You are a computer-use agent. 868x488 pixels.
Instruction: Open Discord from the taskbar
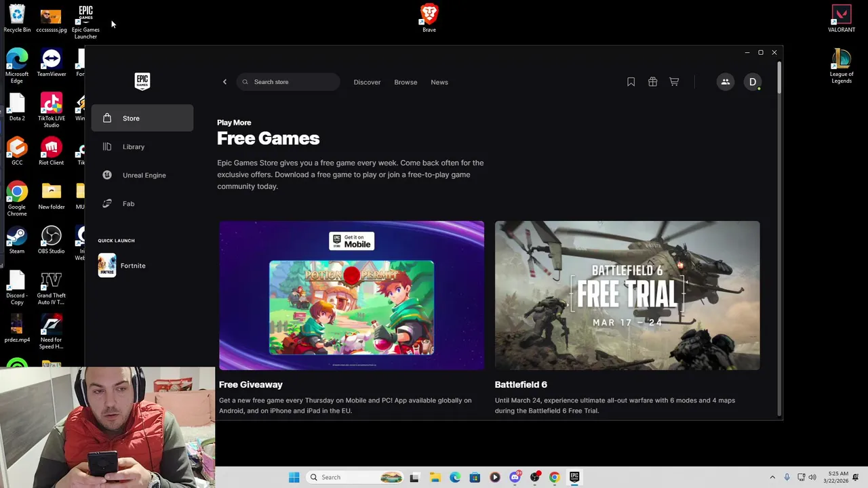point(515,477)
